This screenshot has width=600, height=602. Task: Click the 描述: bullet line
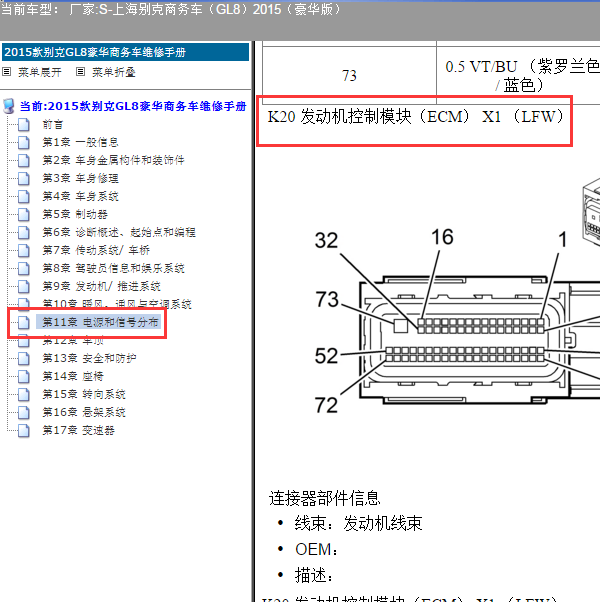point(314,575)
